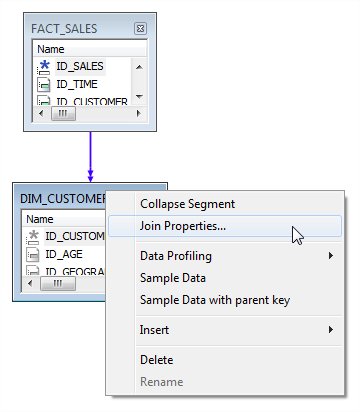Select the blue join arrow between tables
This screenshot has width=360, height=412.
90,157
